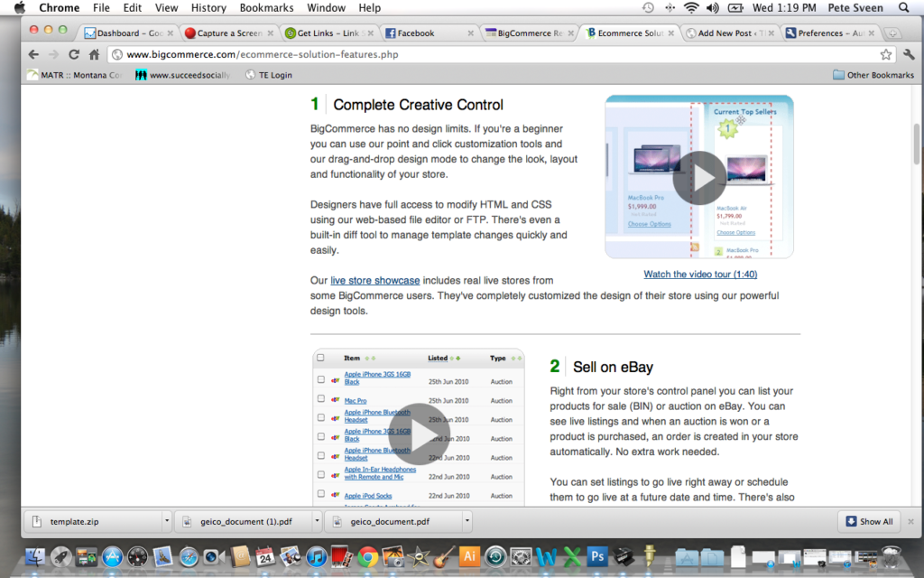Open the App Store dock icon
Viewport: 924px width, 578px height.
tap(112, 556)
